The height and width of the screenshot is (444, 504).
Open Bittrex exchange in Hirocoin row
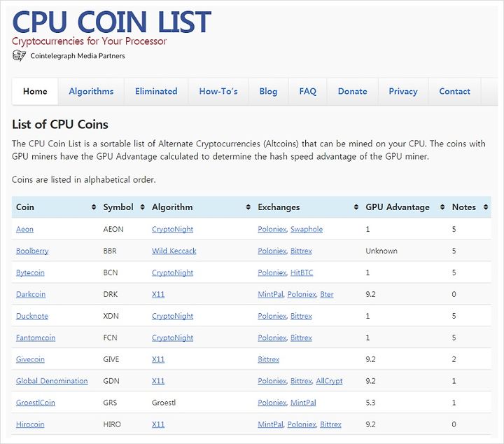tap(330, 424)
